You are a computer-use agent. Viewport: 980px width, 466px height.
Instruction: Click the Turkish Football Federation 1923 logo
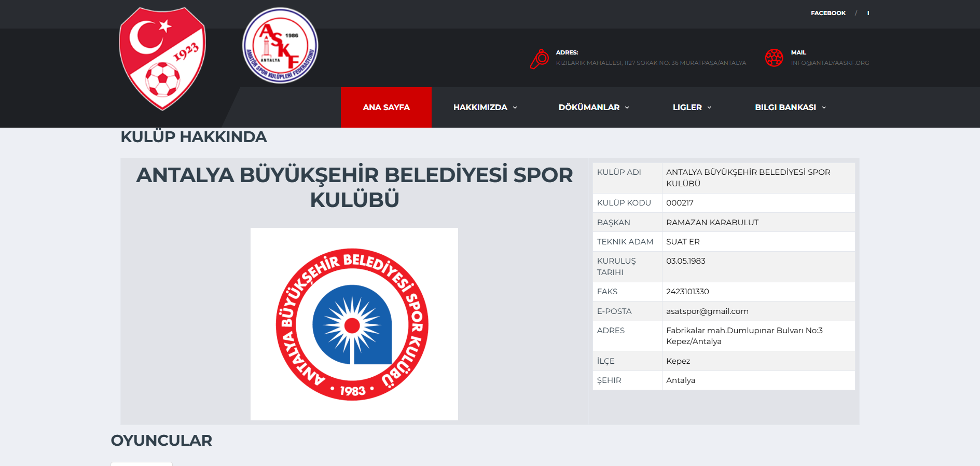(162, 59)
